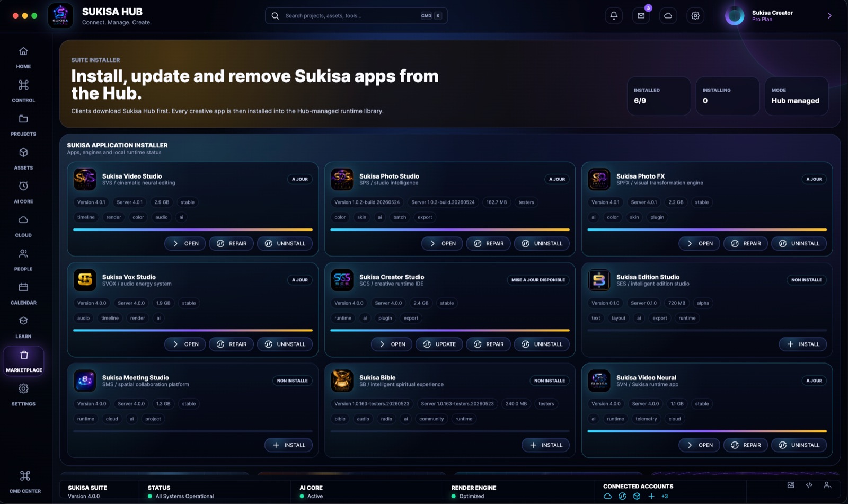Click the MISE A JOUR DISPONIBLE badge
The height and width of the screenshot is (504, 848).
[x=538, y=280]
